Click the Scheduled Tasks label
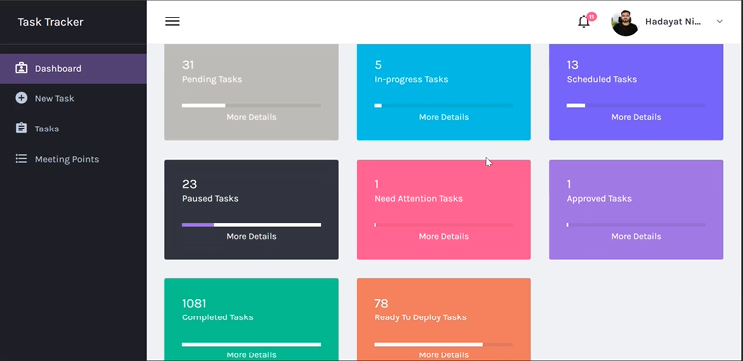Screen dimensions: 743x361 602,79
